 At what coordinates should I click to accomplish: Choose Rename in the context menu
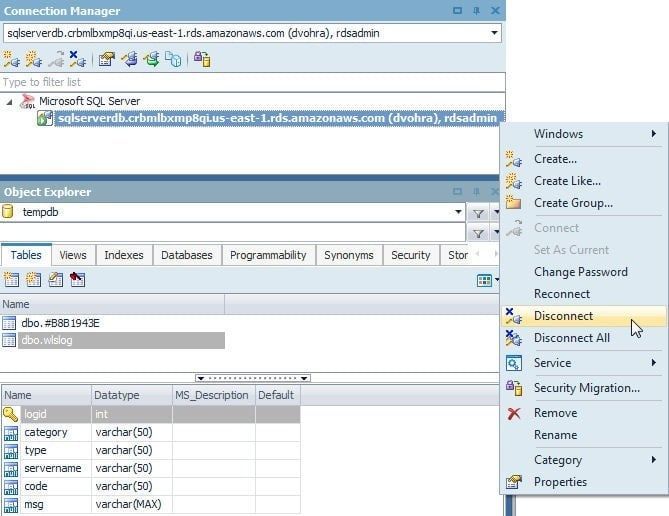[584, 435]
